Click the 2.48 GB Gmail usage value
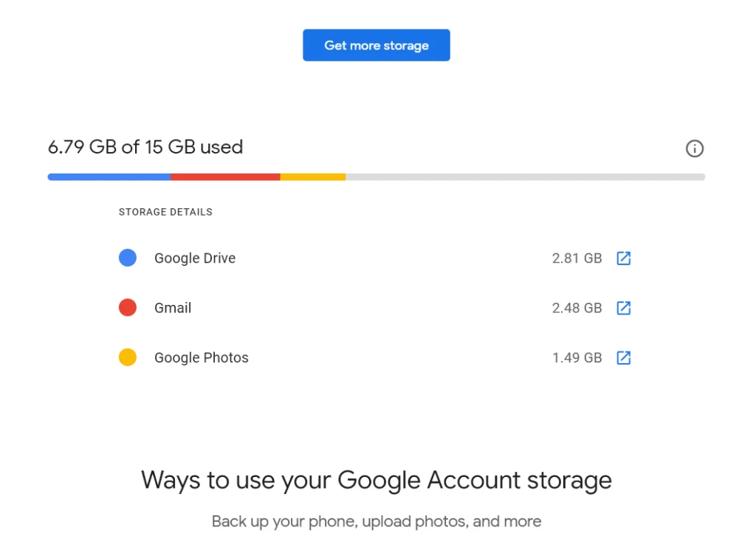 click(x=577, y=308)
